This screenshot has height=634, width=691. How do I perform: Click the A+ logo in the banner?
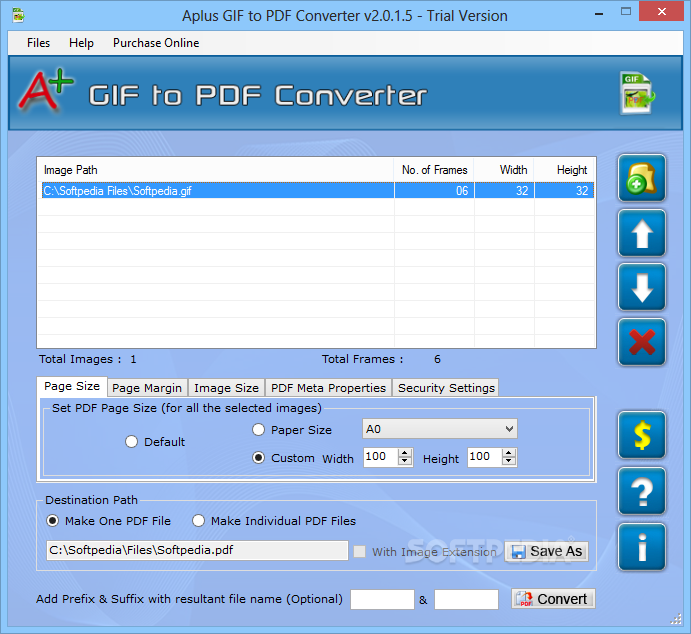point(45,90)
